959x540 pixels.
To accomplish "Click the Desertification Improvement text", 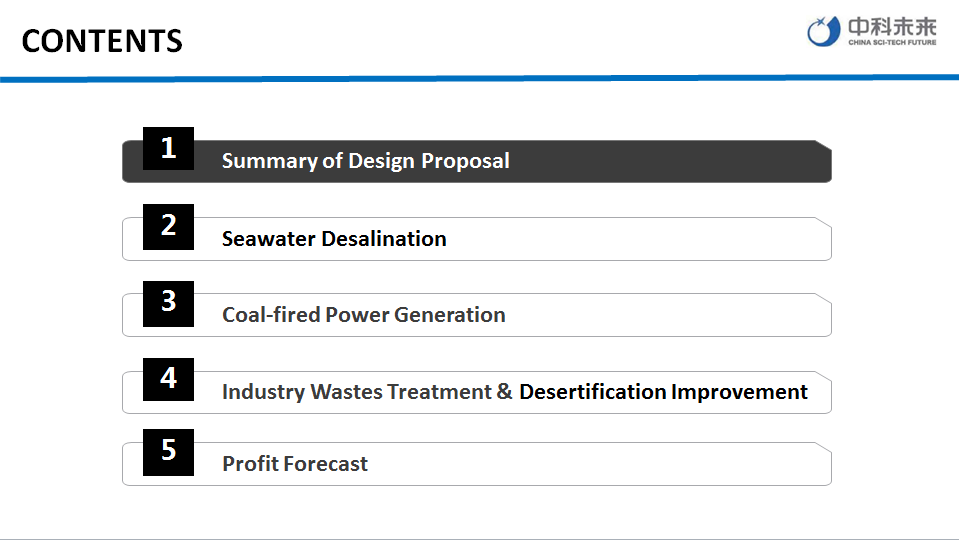I will pos(663,392).
